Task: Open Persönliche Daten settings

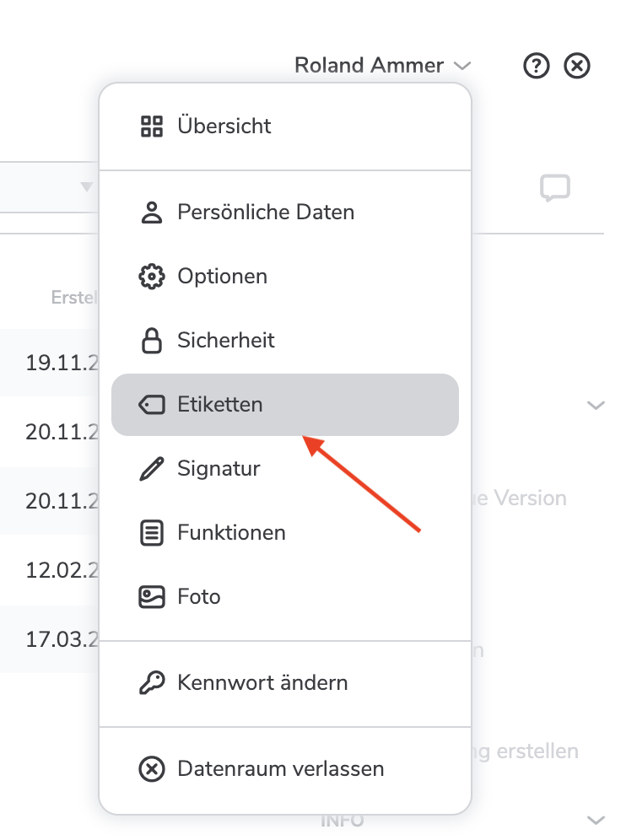Action: click(265, 213)
